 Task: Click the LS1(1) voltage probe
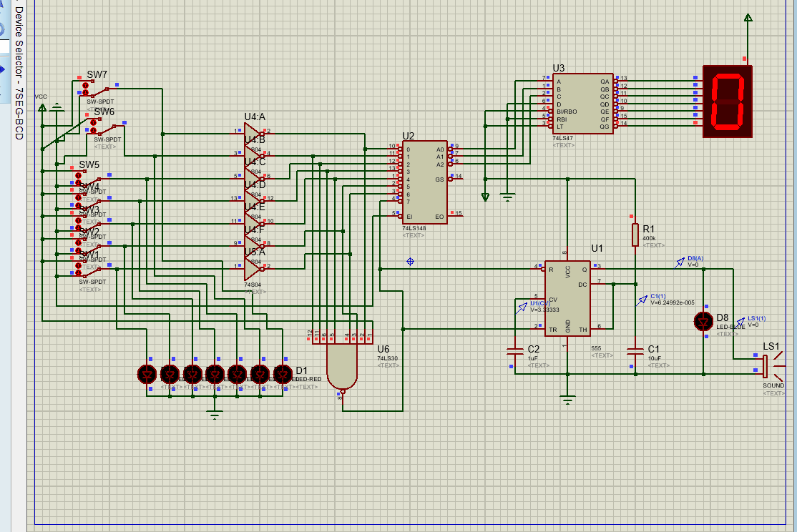click(x=740, y=322)
